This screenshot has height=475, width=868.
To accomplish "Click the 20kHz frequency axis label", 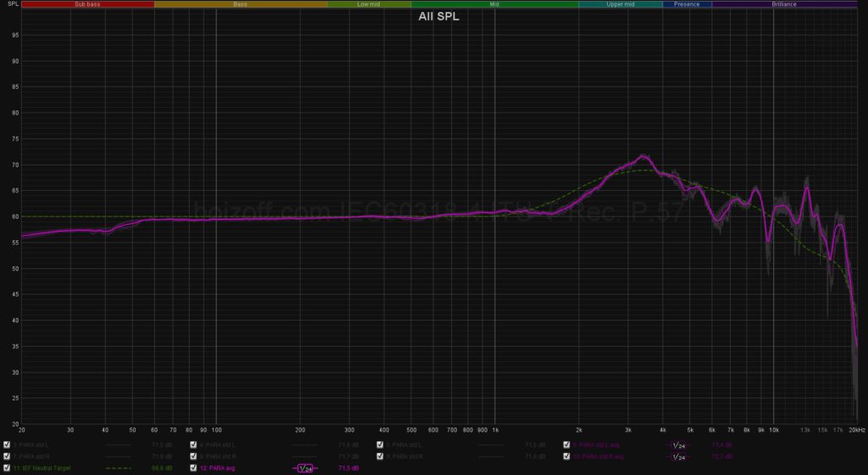I will pos(856,430).
